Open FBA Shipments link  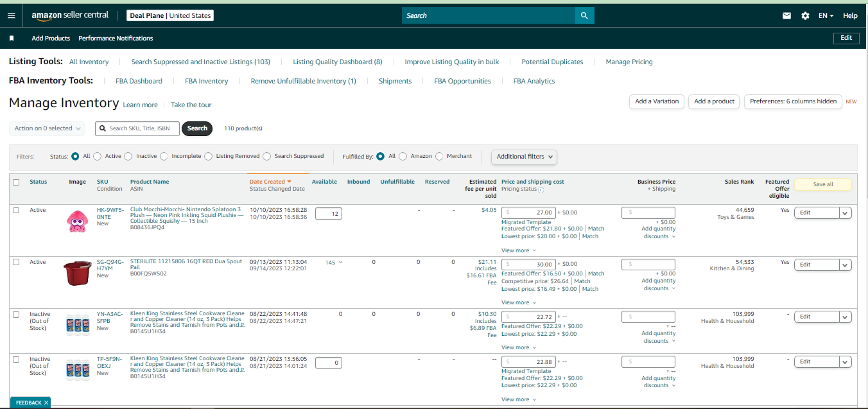[395, 81]
